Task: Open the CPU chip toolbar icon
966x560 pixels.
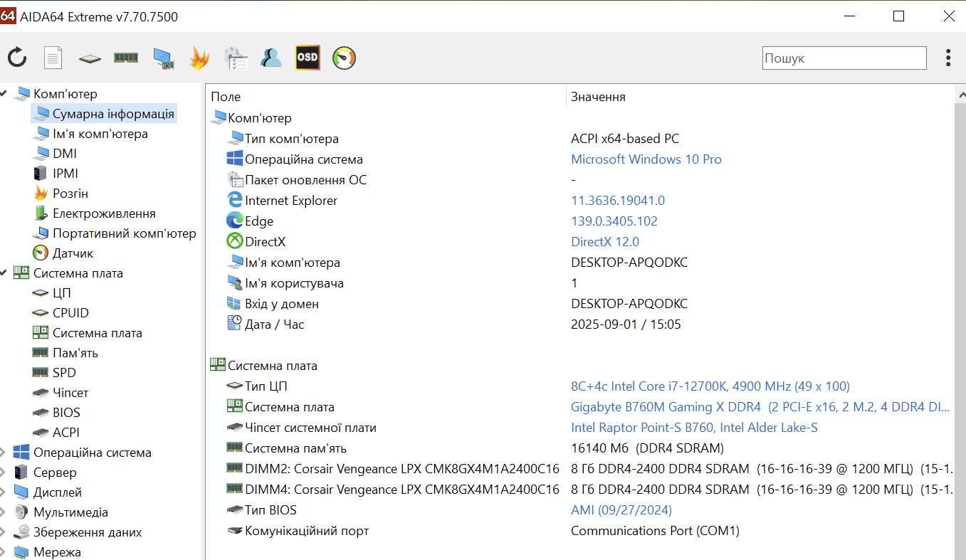Action: tap(90, 58)
